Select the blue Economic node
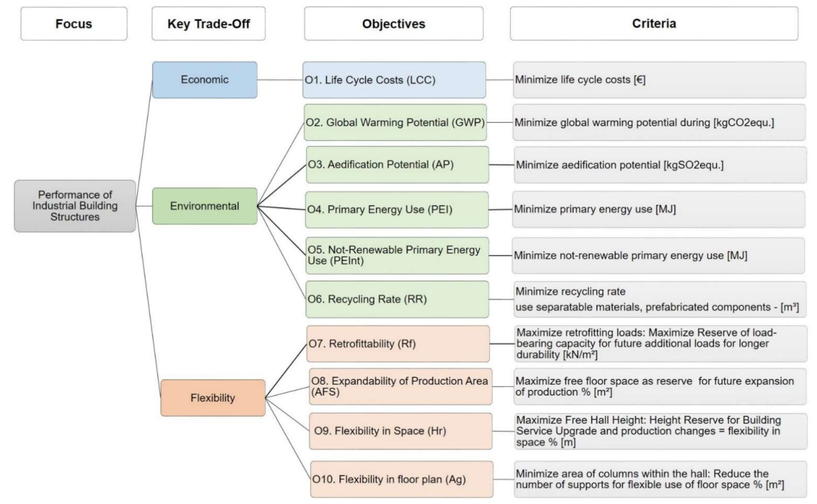 point(205,80)
